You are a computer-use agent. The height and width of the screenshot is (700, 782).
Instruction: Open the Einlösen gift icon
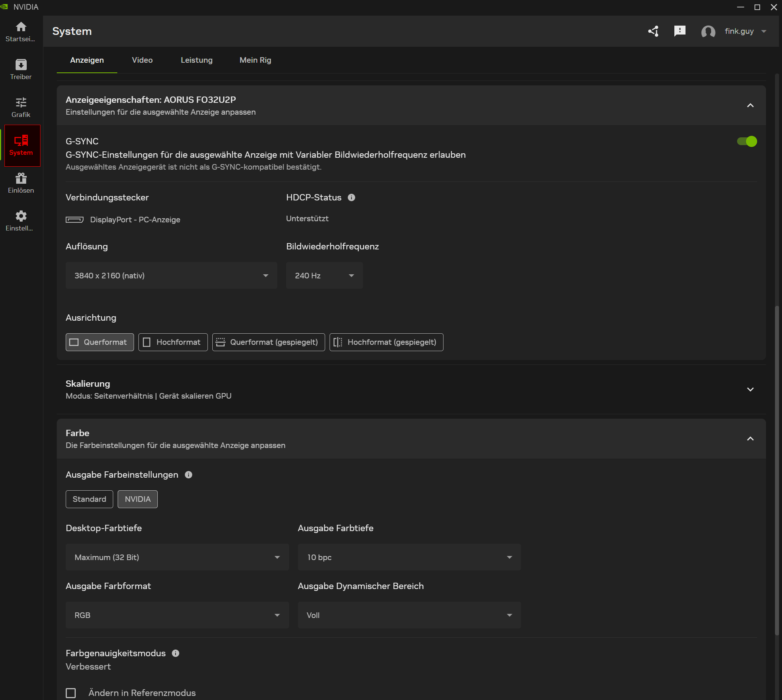[21, 183]
